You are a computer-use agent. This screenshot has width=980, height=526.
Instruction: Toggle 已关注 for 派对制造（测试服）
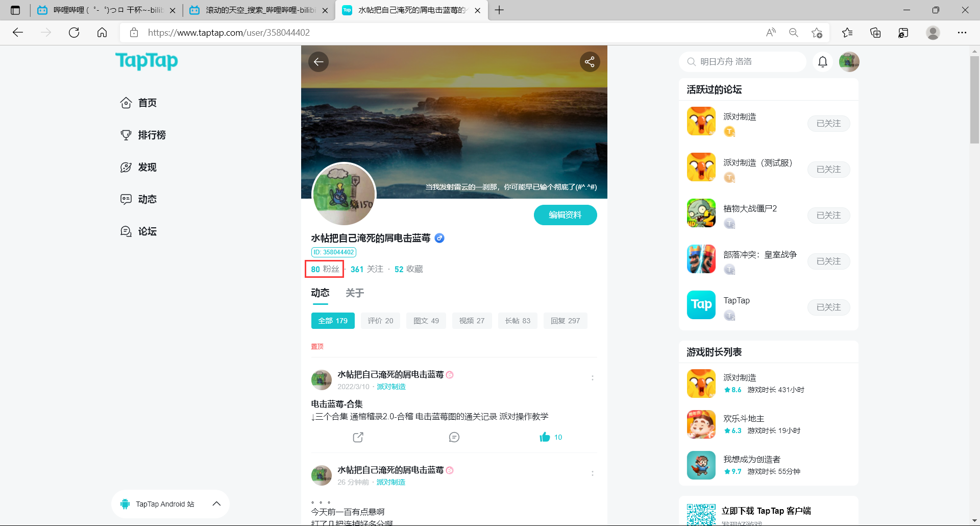828,170
